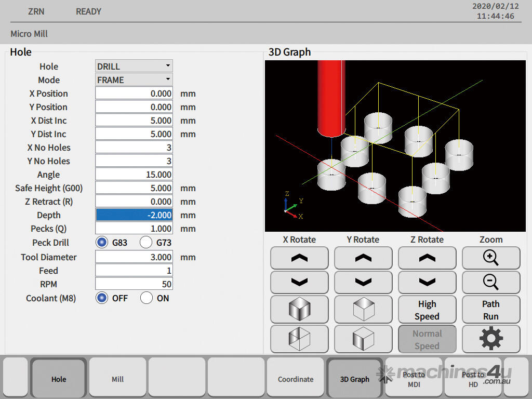This screenshot has height=399, width=532.
Task: Open the Coordinate tab
Action: (296, 379)
